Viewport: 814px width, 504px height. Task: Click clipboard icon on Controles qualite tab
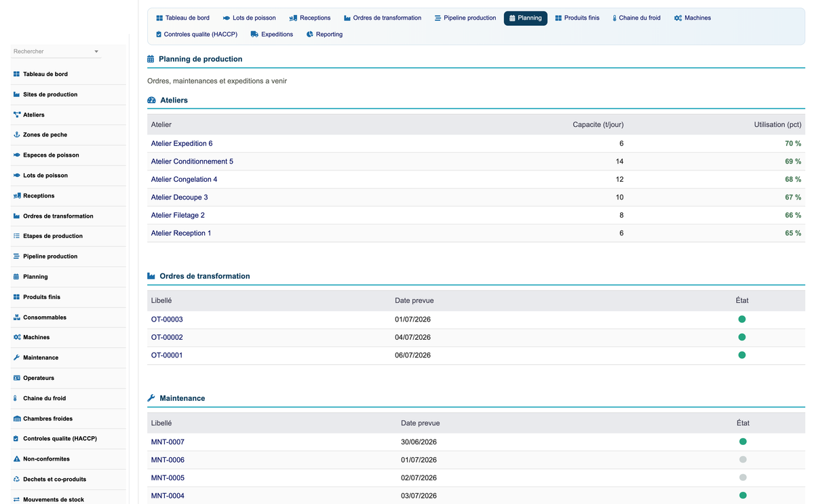pyautogui.click(x=159, y=34)
